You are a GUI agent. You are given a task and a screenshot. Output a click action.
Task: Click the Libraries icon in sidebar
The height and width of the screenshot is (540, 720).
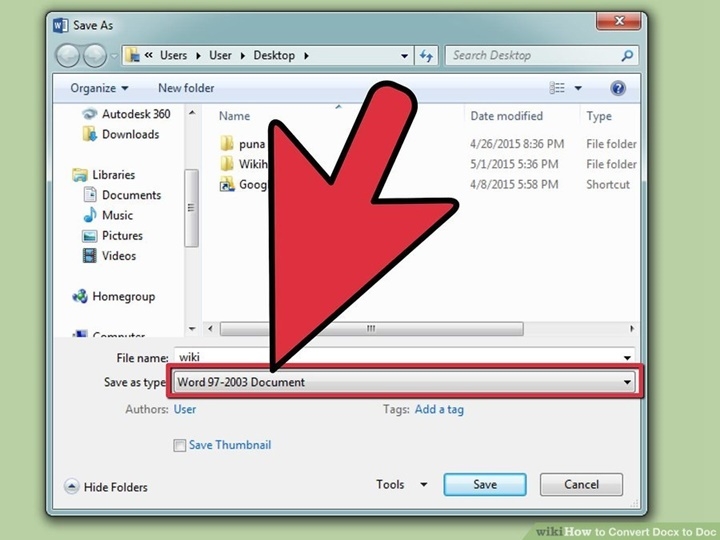80,174
